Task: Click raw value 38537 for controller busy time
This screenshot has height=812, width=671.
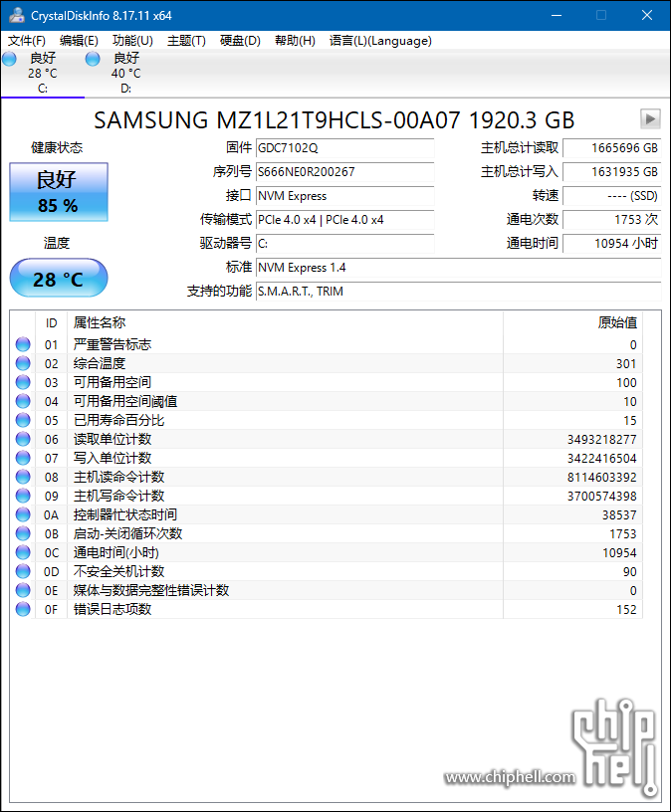Action: (x=619, y=514)
